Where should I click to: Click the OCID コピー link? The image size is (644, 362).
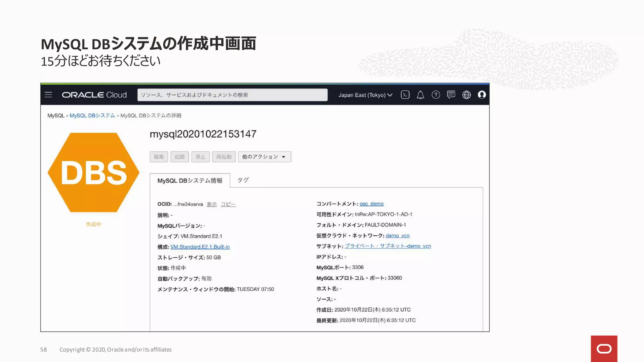pyautogui.click(x=228, y=204)
